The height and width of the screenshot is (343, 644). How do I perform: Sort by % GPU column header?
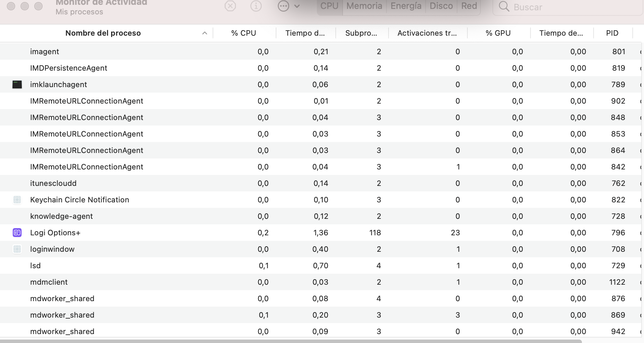[x=498, y=33]
